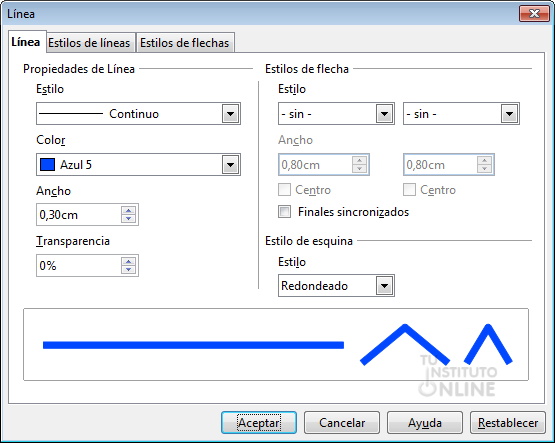Toggle the left Centro checkbox

coord(285,190)
